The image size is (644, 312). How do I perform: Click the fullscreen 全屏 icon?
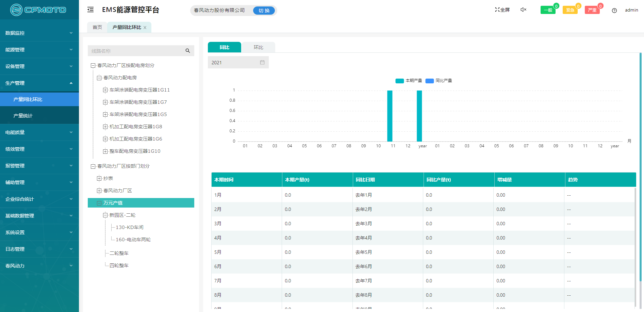pyautogui.click(x=502, y=10)
